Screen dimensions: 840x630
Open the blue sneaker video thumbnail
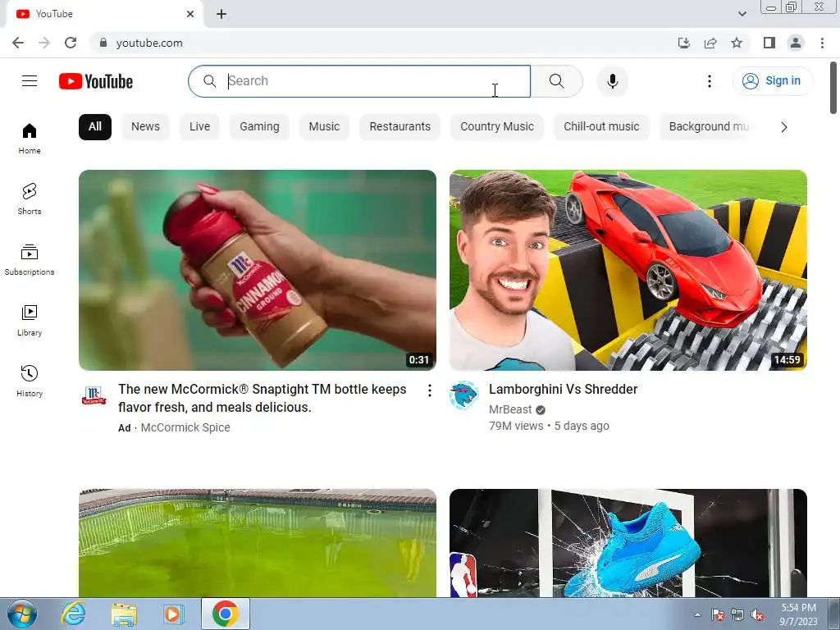(628, 543)
